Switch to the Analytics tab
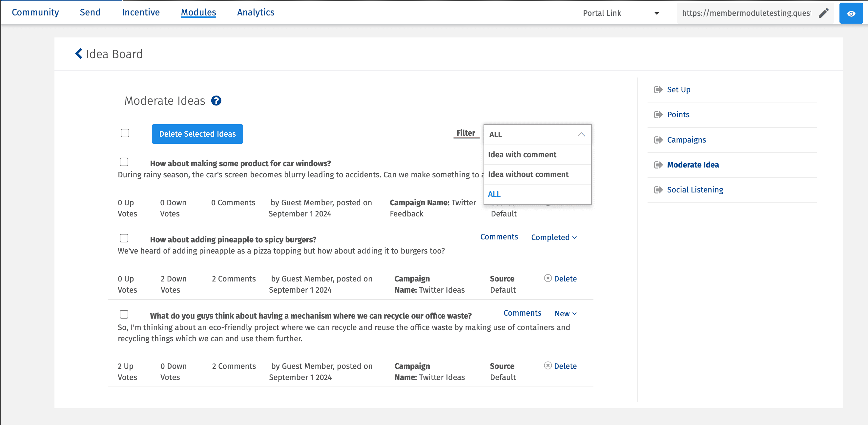This screenshot has width=868, height=425. (256, 12)
